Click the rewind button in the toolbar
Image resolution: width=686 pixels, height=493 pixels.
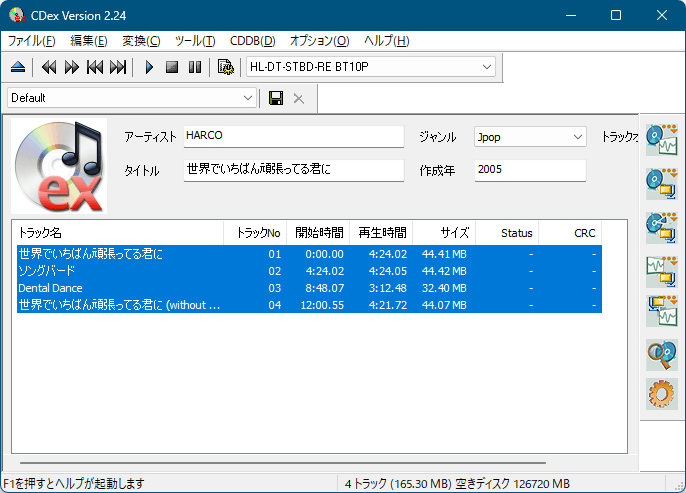tap(48, 67)
